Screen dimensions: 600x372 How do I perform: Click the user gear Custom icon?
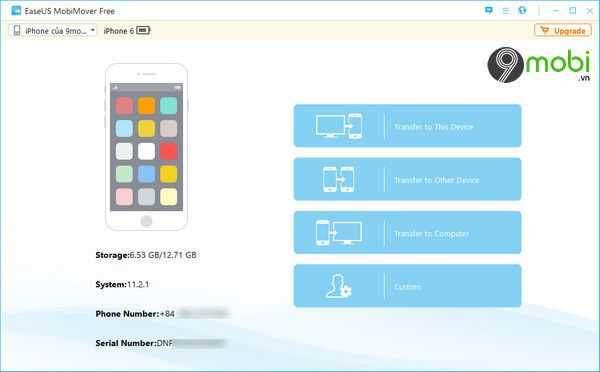pyautogui.click(x=339, y=286)
